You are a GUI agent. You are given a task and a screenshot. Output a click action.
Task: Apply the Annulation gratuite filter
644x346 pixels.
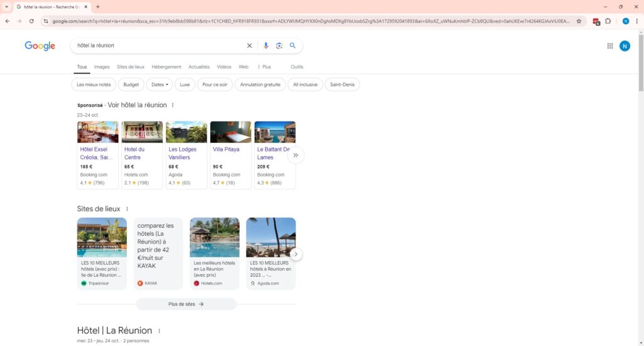260,85
